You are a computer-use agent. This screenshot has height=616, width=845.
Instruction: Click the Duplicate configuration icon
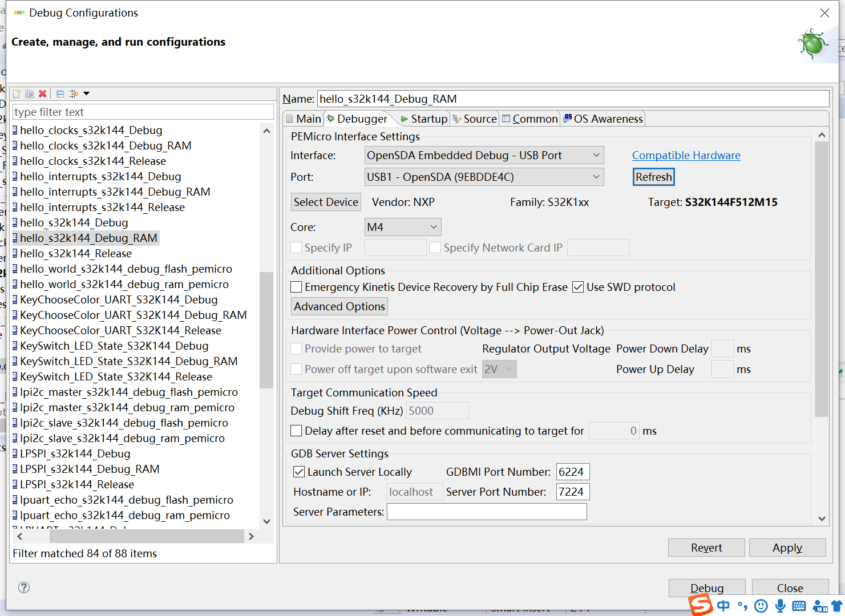[x=29, y=94]
